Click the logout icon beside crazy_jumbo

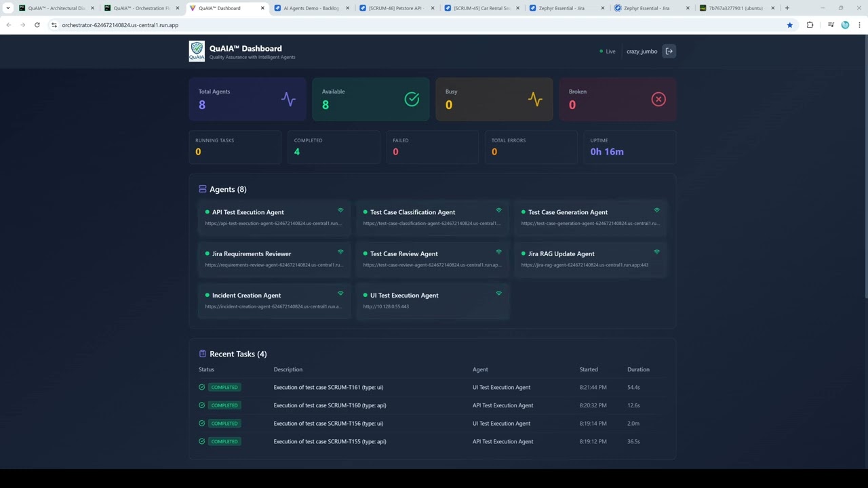click(669, 52)
